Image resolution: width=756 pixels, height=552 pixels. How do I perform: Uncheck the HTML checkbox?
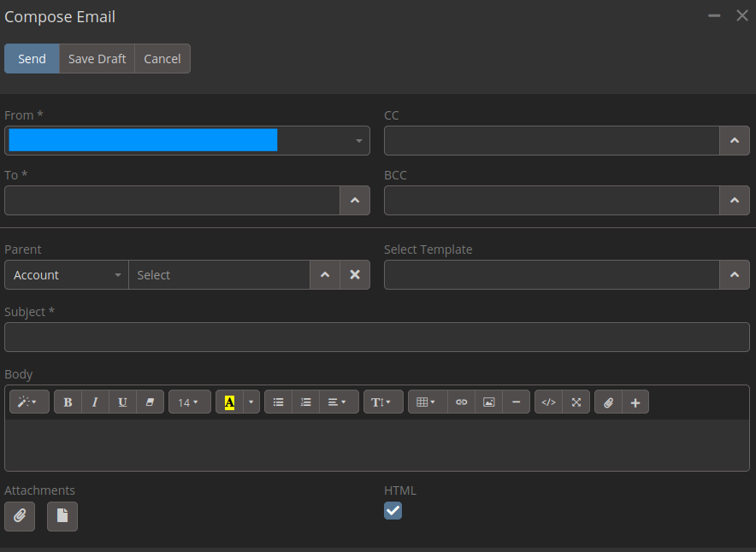click(393, 510)
